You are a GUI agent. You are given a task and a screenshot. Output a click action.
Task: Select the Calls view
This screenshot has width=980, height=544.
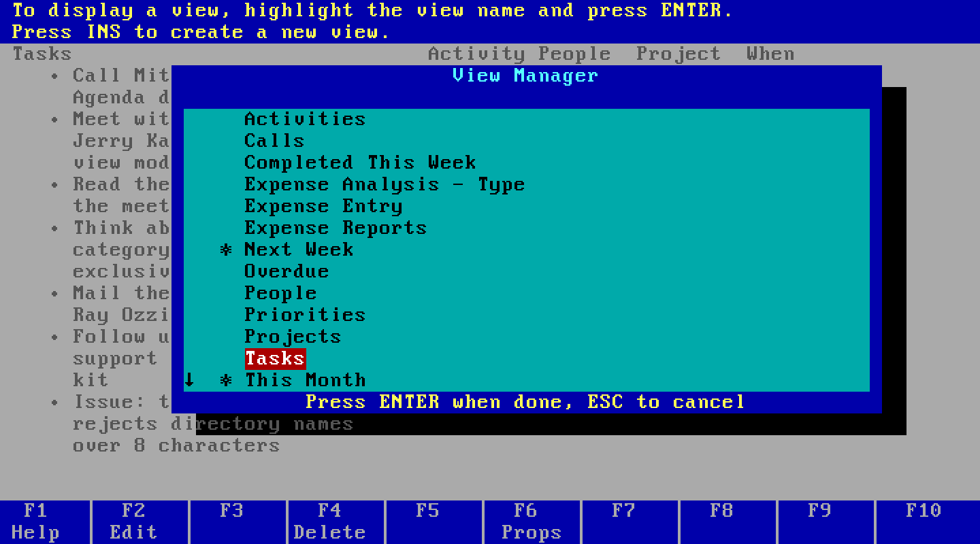click(274, 141)
